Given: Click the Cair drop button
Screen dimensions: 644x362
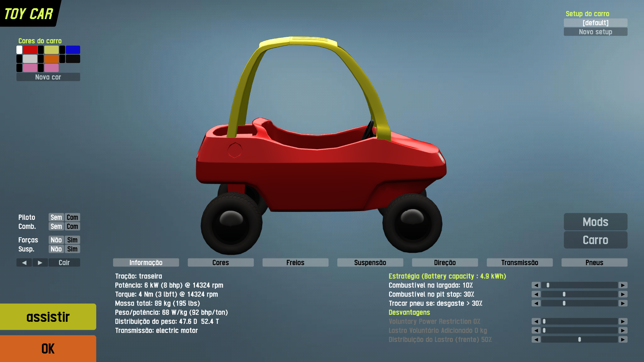Looking at the screenshot, I should (64, 262).
